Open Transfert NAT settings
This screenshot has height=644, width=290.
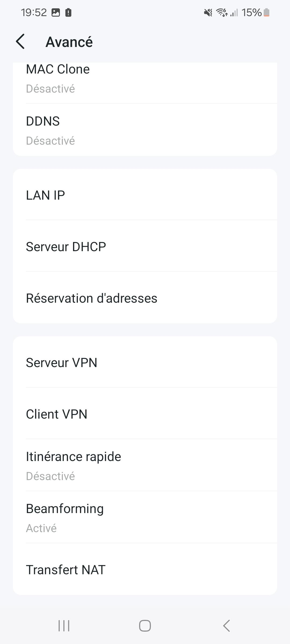(x=145, y=570)
